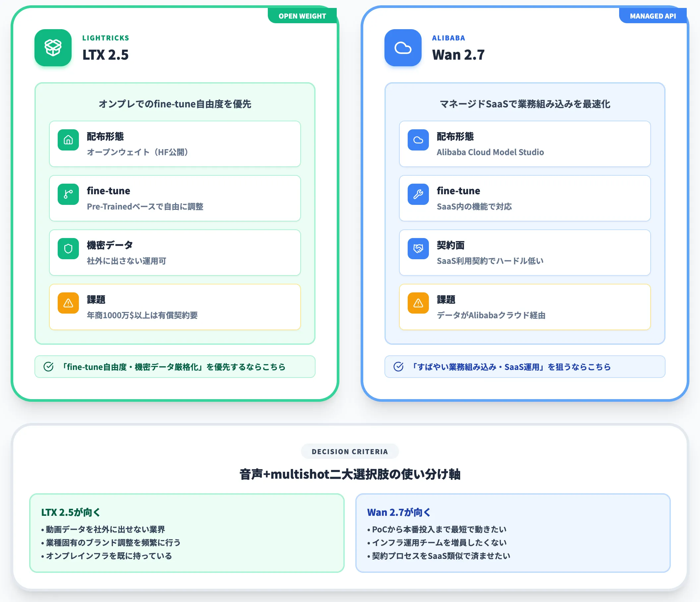The width and height of the screenshot is (700, 602).
Task: Click the heading 音声+multishot二大選択肢の使い分け軸
Action: pyautogui.click(x=350, y=474)
